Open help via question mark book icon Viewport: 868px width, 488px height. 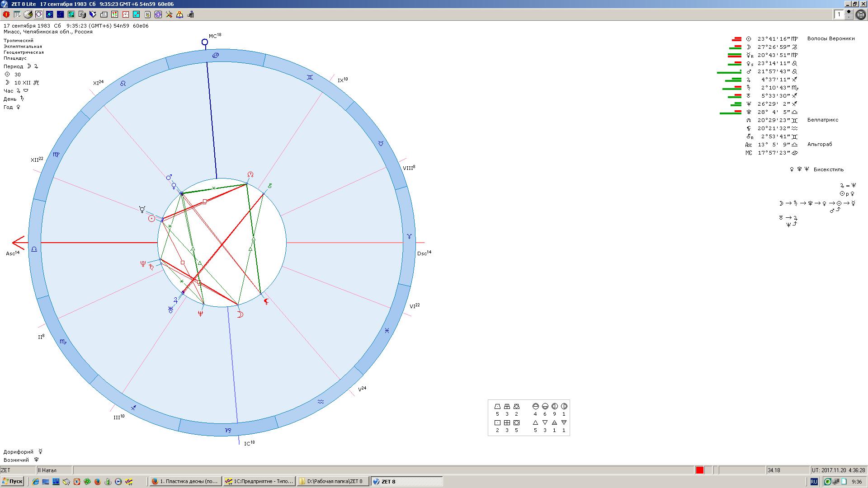(x=179, y=14)
